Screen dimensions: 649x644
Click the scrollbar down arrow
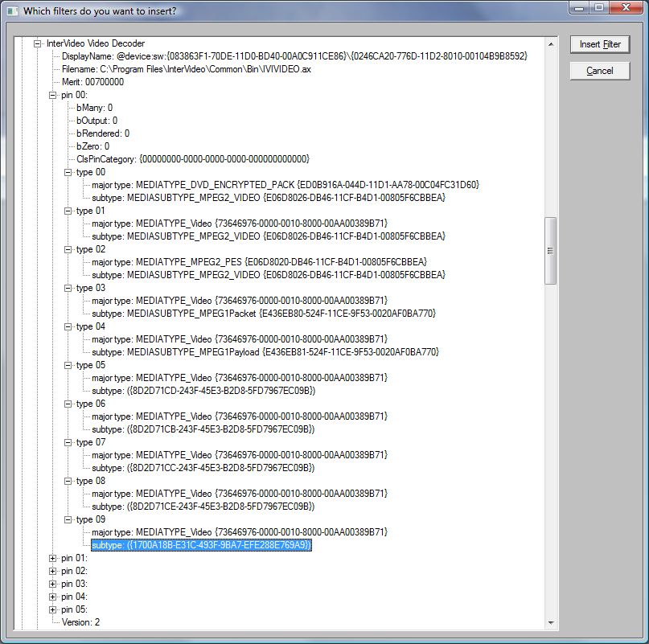click(x=550, y=622)
